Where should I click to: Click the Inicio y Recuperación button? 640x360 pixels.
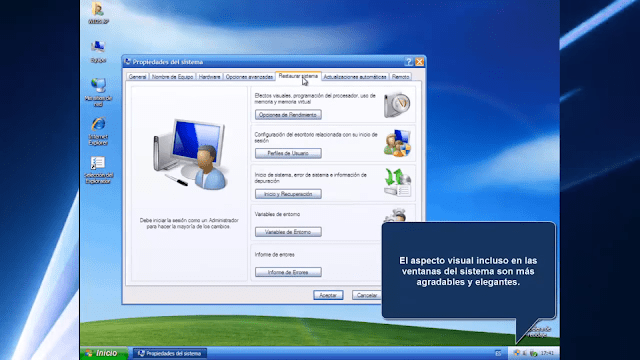point(288,194)
